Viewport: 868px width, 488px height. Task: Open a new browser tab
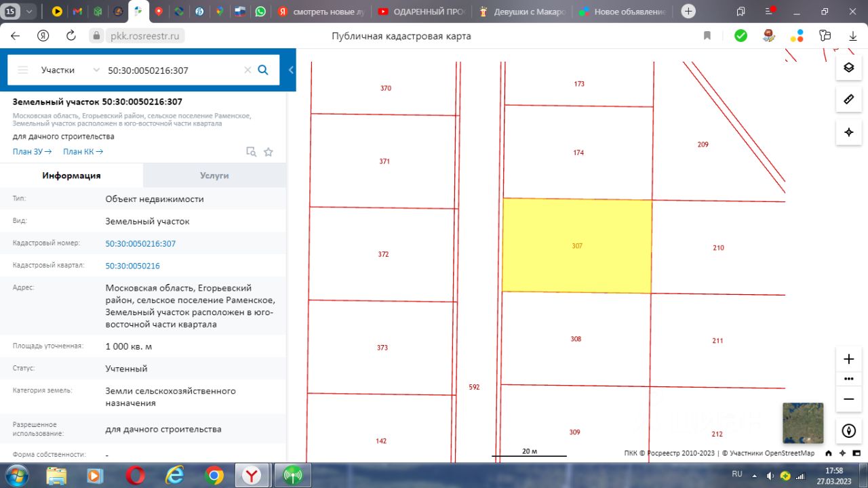[688, 12]
